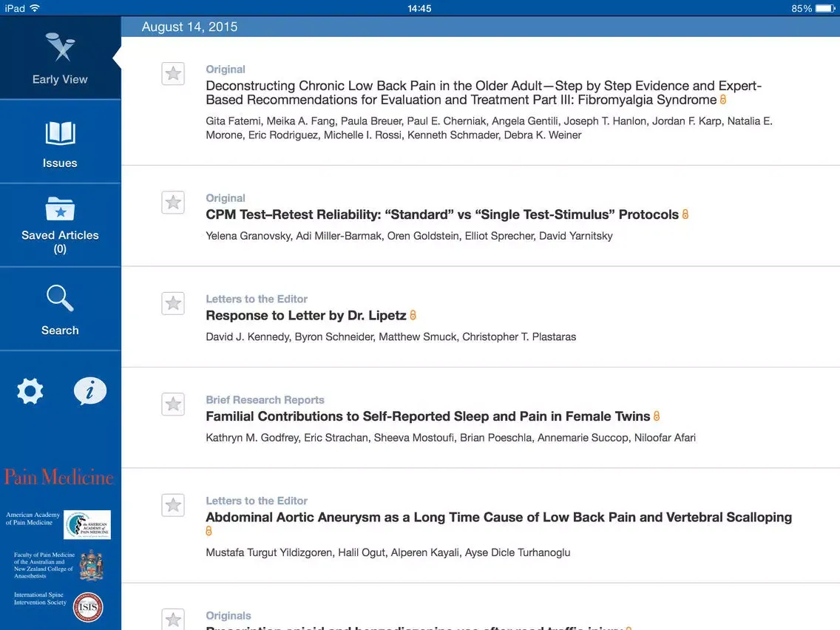Tap the lock on Response to Dr. Lipetz
Screen dimensions: 840x630
(413, 314)
